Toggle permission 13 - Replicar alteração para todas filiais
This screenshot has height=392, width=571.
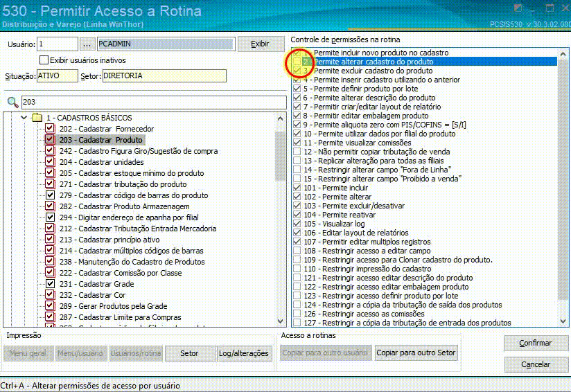[297, 161]
